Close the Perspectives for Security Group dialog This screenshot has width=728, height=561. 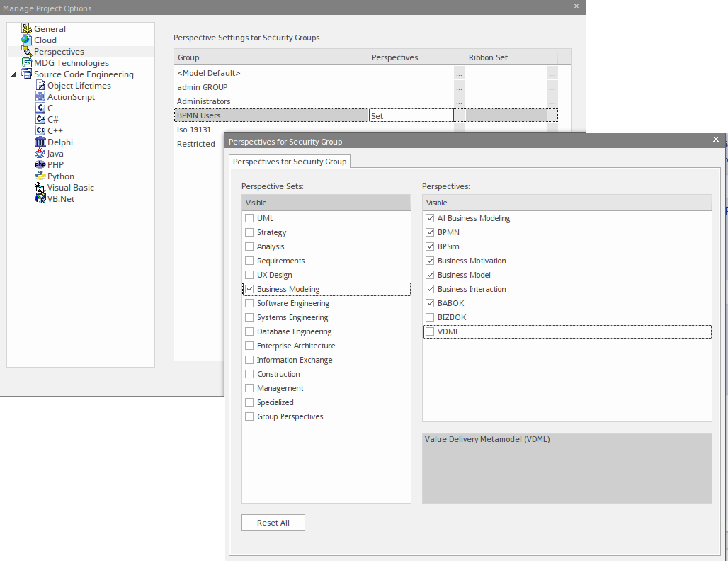[x=715, y=140]
